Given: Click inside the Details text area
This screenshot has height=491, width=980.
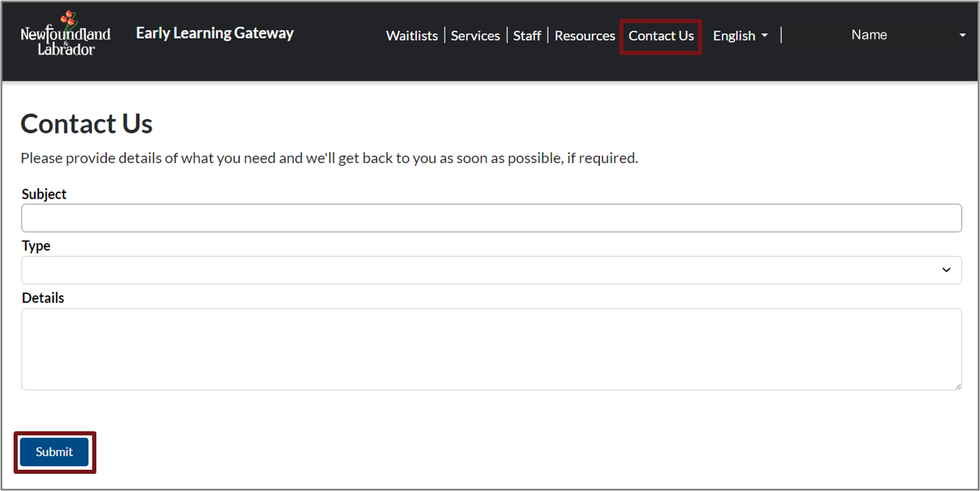Looking at the screenshot, I should 491,349.
